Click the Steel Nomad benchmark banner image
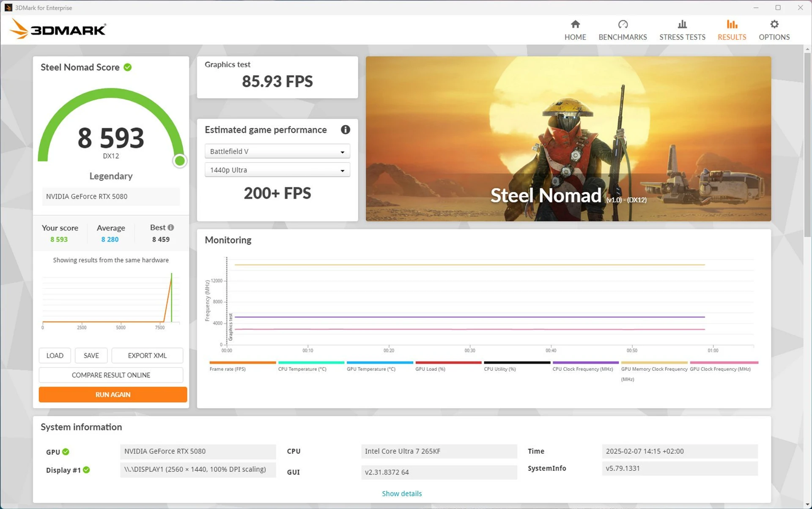Viewport: 812px width, 509px height. (568, 139)
